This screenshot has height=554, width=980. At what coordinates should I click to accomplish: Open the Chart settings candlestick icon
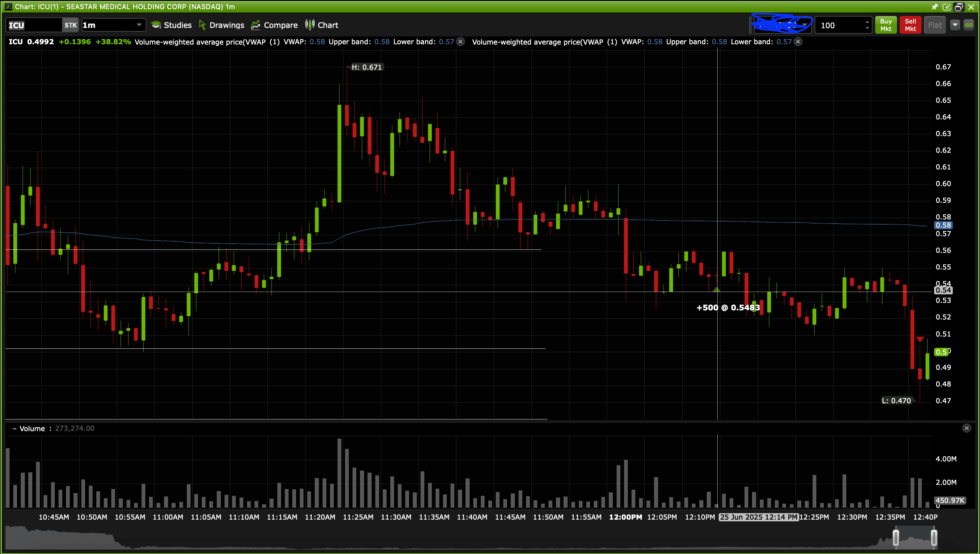tap(309, 25)
